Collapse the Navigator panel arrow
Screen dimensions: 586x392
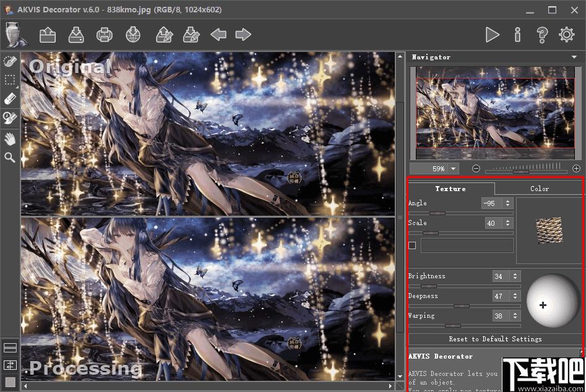tap(574, 57)
